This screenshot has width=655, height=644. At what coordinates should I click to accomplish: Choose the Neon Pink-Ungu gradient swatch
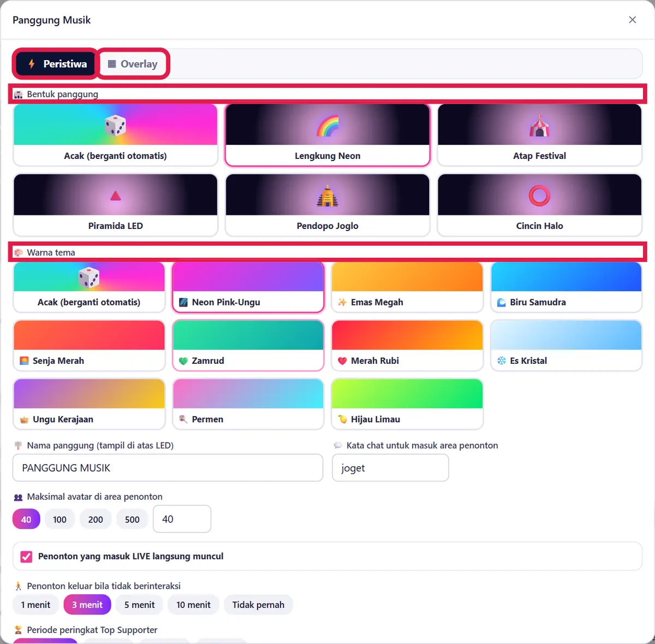248,277
